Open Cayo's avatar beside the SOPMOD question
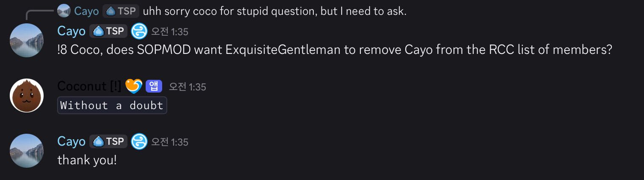 point(27,40)
